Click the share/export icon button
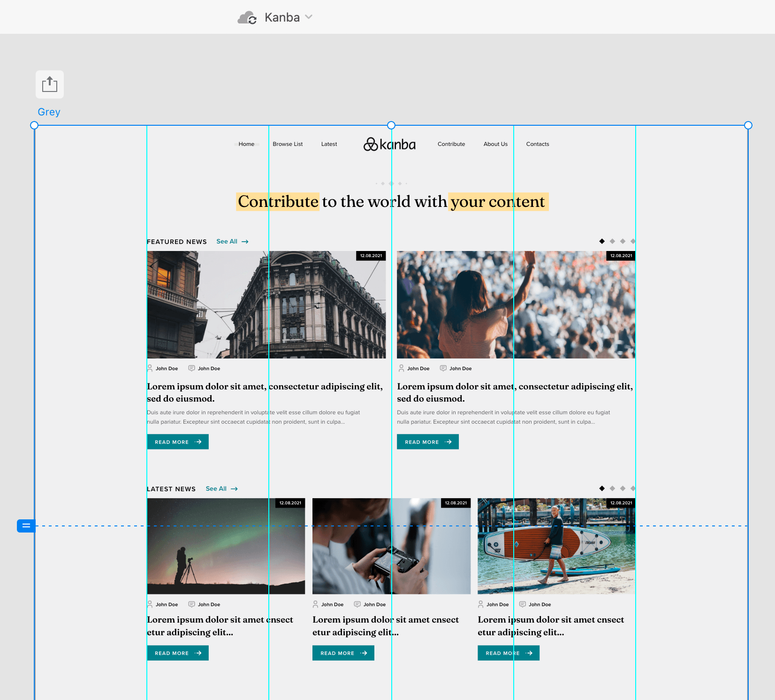 pyautogui.click(x=49, y=84)
